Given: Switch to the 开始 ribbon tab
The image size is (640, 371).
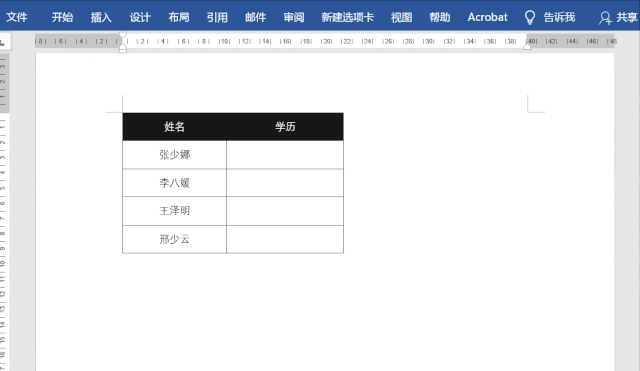Looking at the screenshot, I should [x=62, y=17].
